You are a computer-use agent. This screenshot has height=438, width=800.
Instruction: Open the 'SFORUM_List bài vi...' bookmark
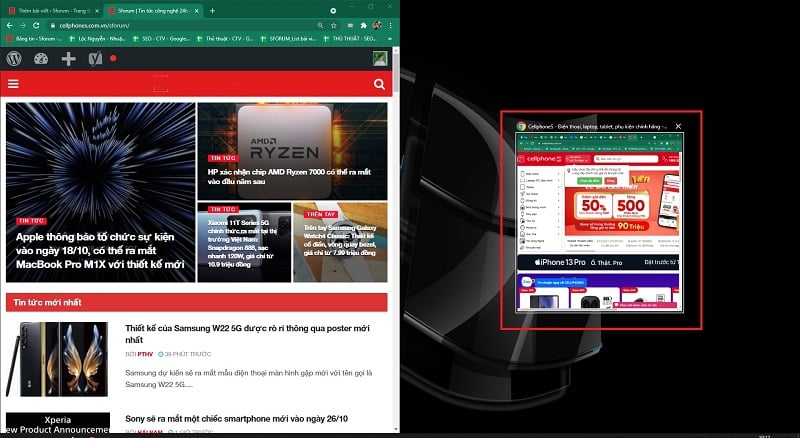point(288,39)
